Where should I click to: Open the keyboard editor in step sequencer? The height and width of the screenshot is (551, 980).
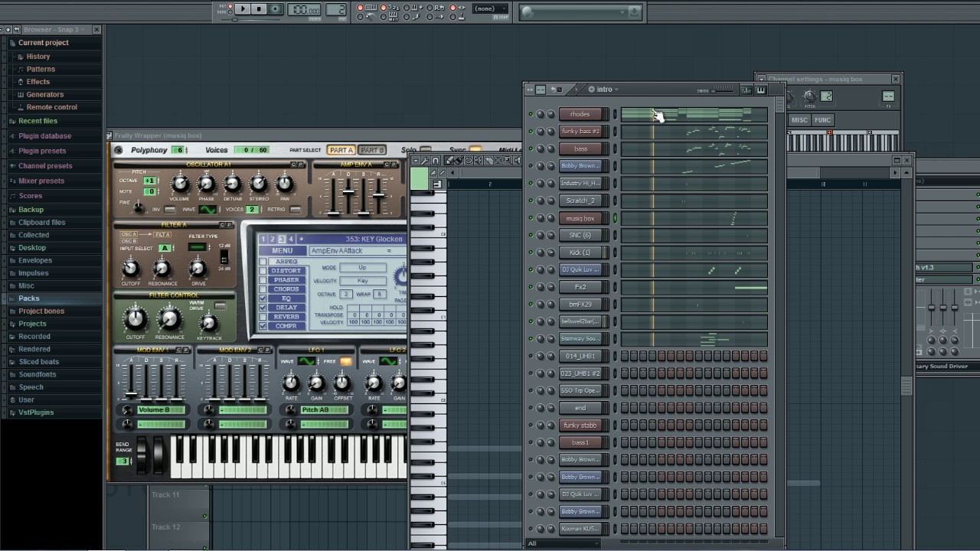[760, 90]
